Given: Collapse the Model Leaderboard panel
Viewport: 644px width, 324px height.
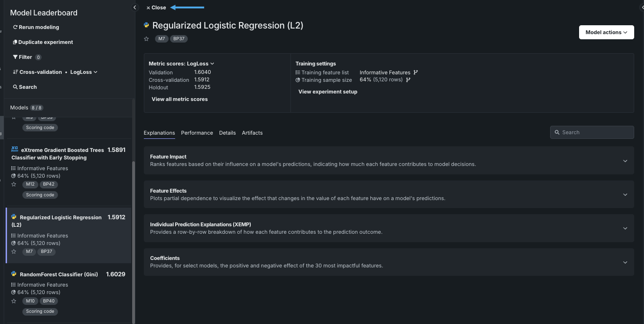Looking at the screenshot, I should pyautogui.click(x=134, y=7).
